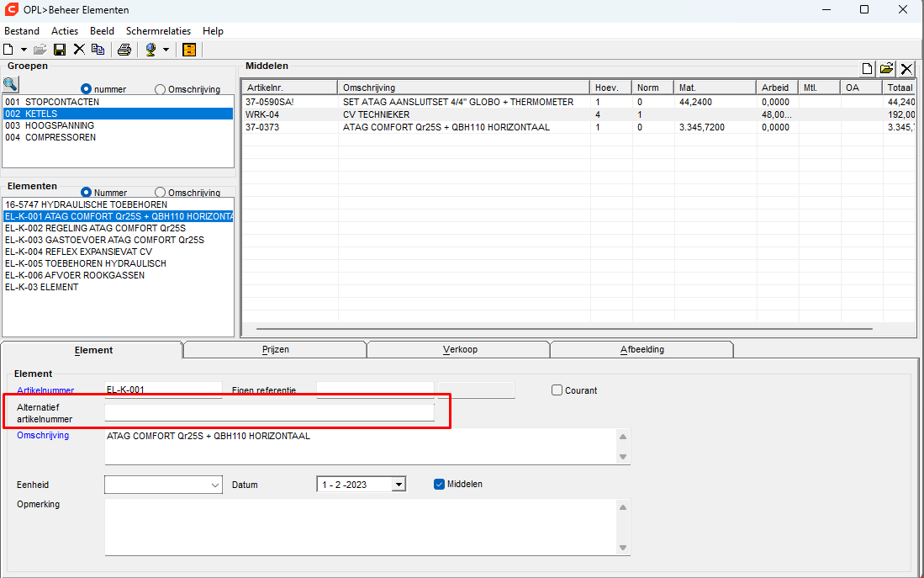Select row 37-0590SA! in Middelen table
Viewport: 924px width, 578px height.
pos(578,102)
